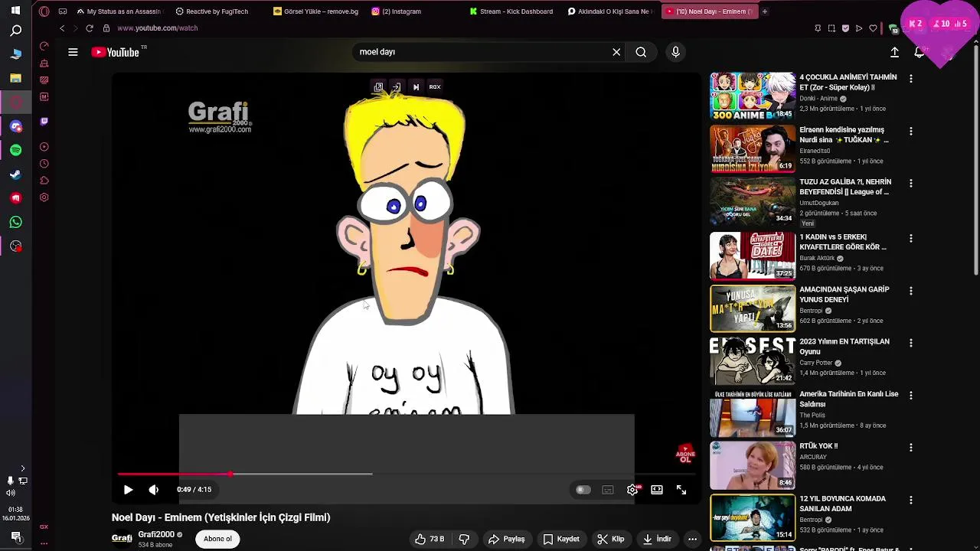Download the video with İndir
980x551 pixels.
tap(657, 539)
